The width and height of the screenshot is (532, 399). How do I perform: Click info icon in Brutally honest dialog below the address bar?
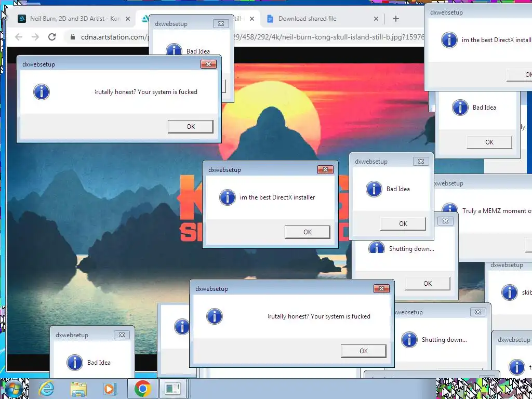tap(42, 92)
